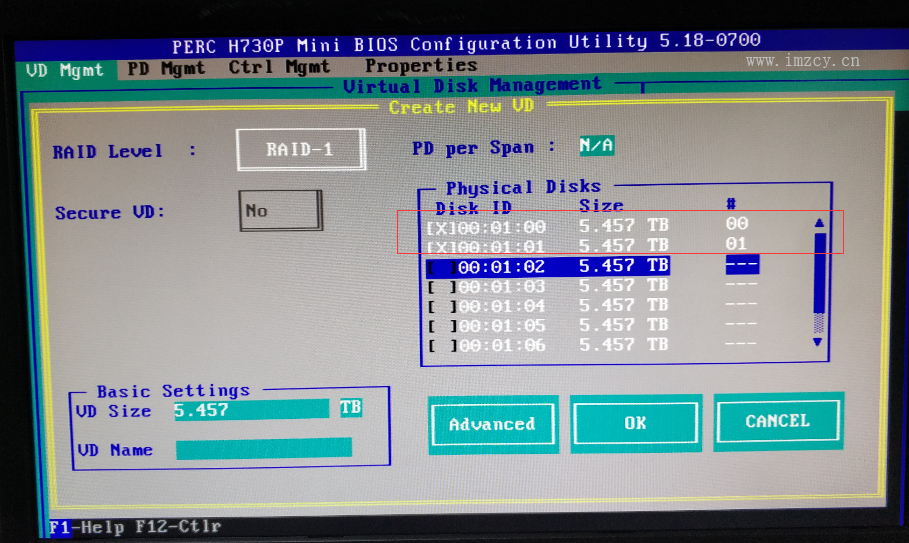Click the scroll down arrow of the disk list
The width and height of the screenshot is (909, 543).
818,342
